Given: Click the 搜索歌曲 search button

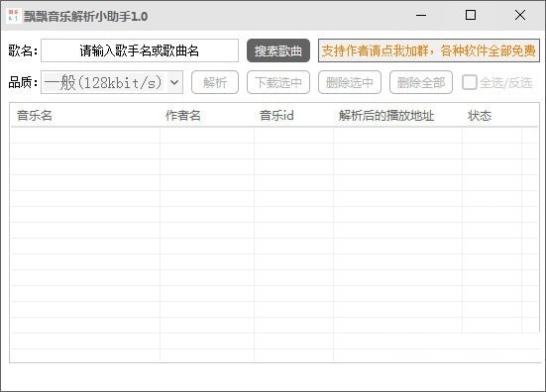Looking at the screenshot, I should click(x=278, y=50).
